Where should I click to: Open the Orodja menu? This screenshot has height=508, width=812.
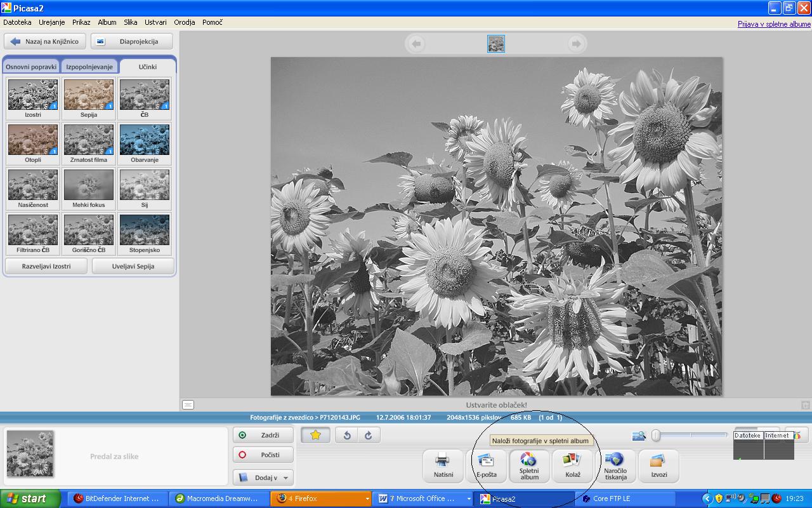[184, 22]
